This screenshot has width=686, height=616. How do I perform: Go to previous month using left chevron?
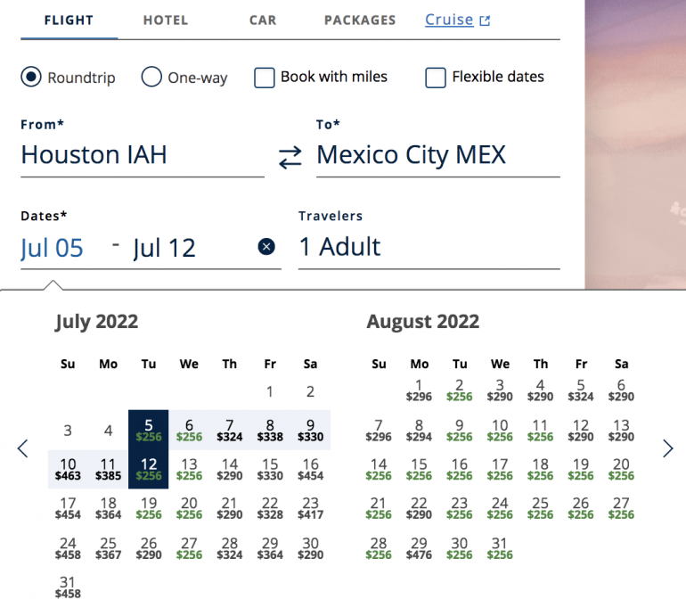(x=23, y=448)
